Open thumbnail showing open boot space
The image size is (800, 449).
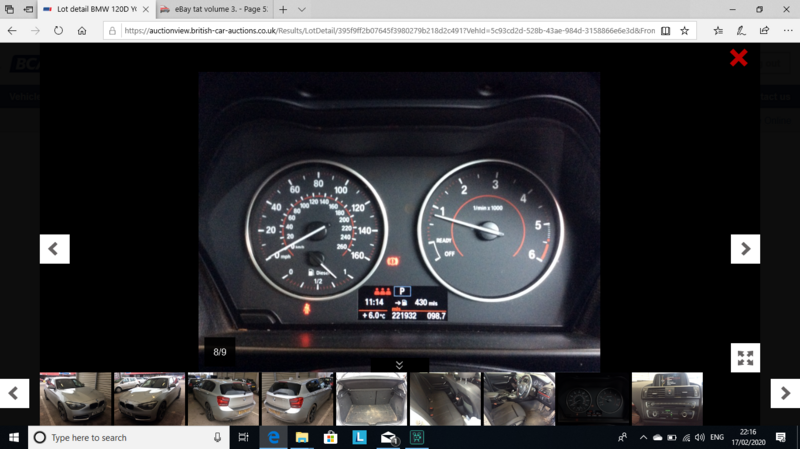371,398
